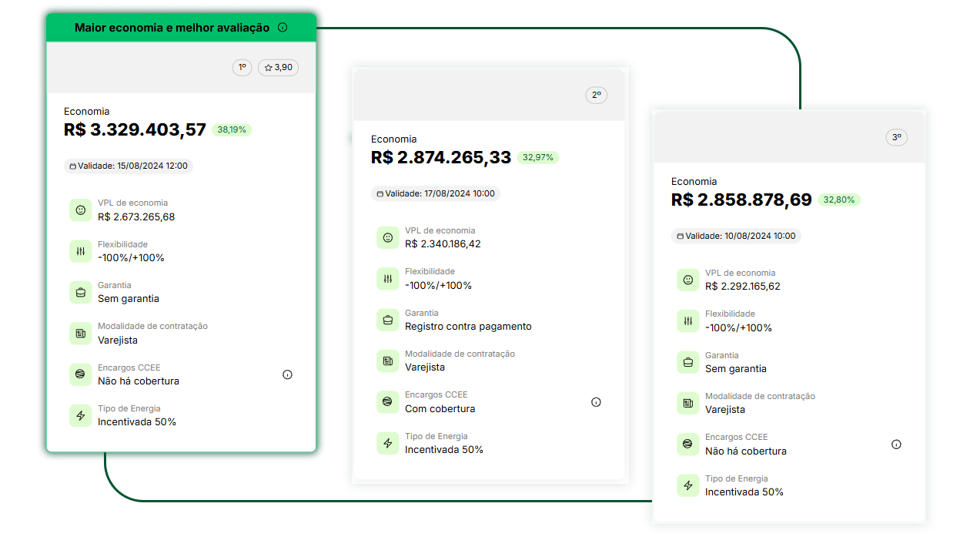
Task: Open the R$ 2.874.265,33 economia offer
Action: [441, 158]
